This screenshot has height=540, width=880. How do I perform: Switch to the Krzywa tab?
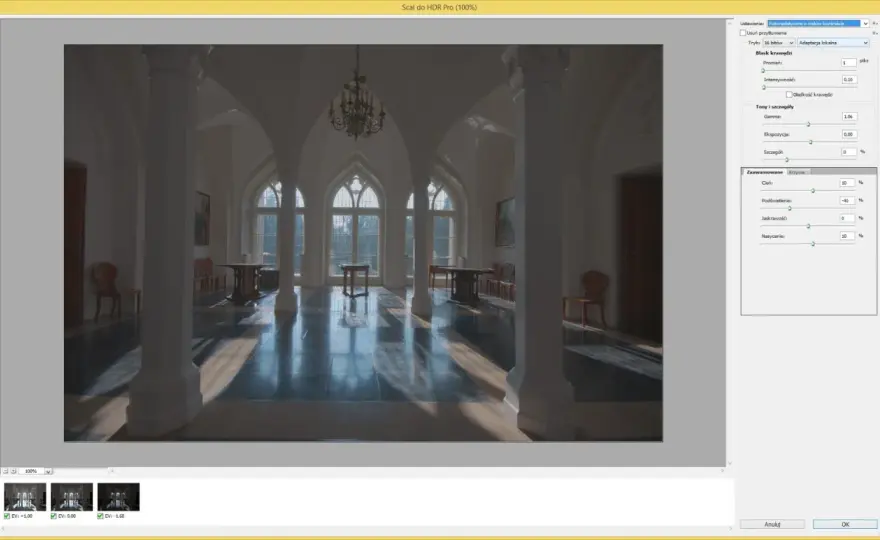point(797,172)
